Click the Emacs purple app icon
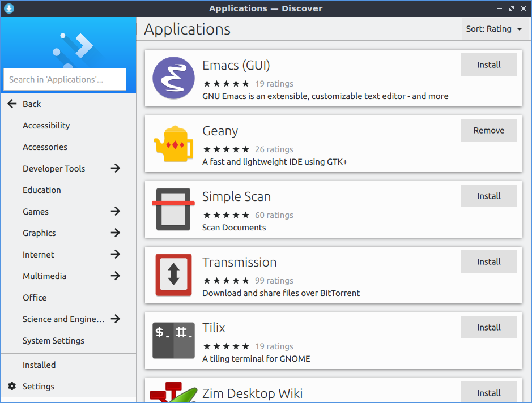The image size is (532, 403). click(x=173, y=78)
